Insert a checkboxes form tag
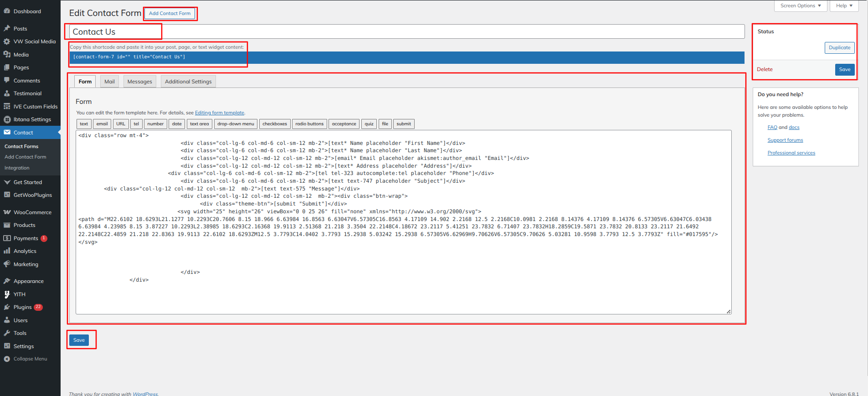This screenshot has height=396, width=868. click(x=275, y=124)
